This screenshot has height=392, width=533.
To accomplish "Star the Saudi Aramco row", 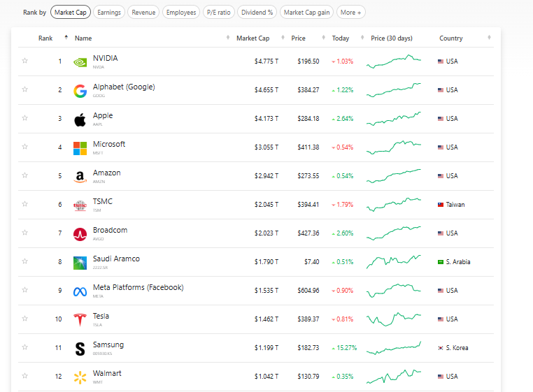I will tap(24, 261).
